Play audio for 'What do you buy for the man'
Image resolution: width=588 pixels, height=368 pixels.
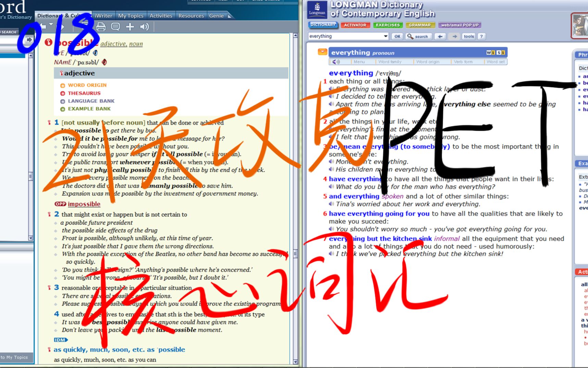click(331, 187)
